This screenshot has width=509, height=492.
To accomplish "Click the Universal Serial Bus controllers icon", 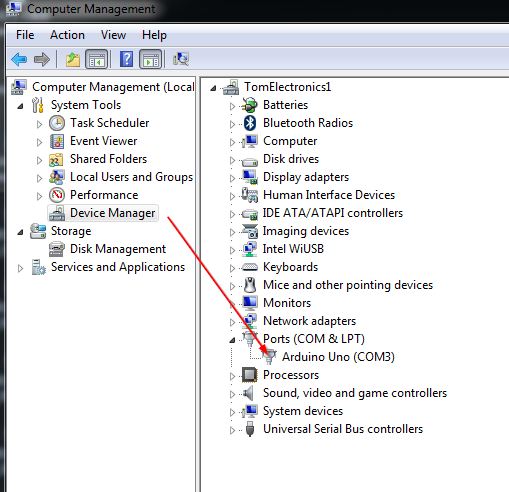I will [250, 429].
